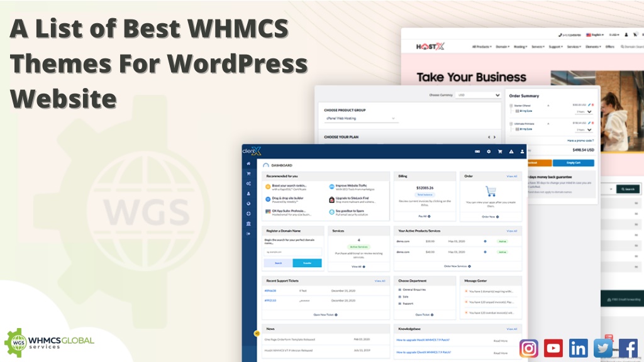Open the support lifebuoy icon in sidebar
Image resolution: width=644 pixels, height=362 pixels.
pyautogui.click(x=248, y=214)
